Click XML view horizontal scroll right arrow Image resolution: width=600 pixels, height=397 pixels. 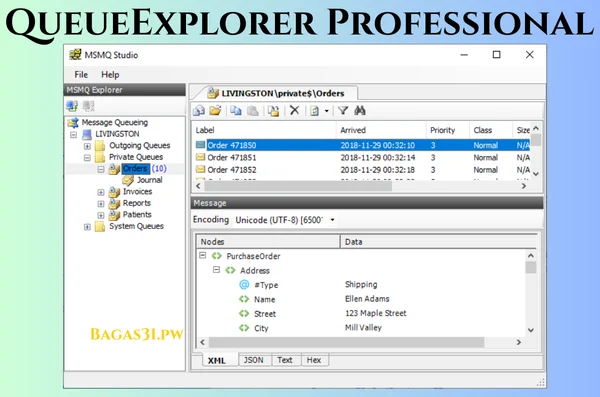coord(518,342)
